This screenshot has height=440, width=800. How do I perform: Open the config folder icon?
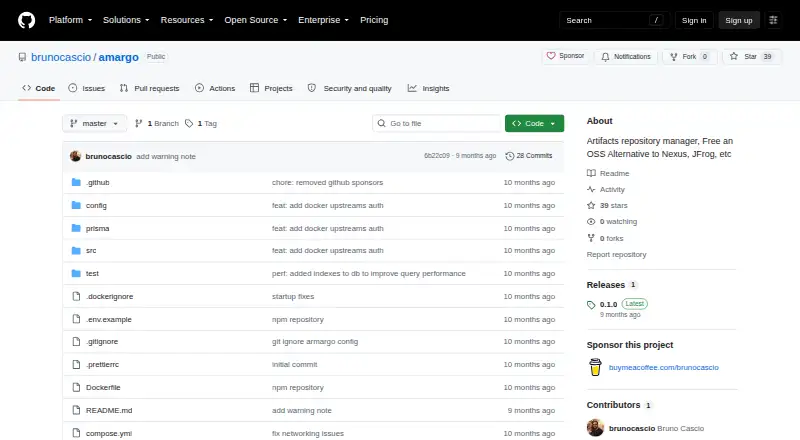coord(76,205)
